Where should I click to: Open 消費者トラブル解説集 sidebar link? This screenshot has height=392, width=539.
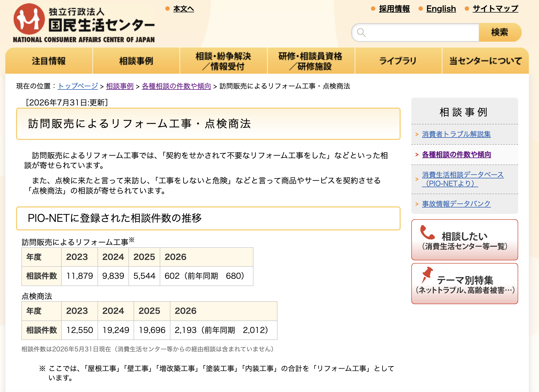click(456, 134)
